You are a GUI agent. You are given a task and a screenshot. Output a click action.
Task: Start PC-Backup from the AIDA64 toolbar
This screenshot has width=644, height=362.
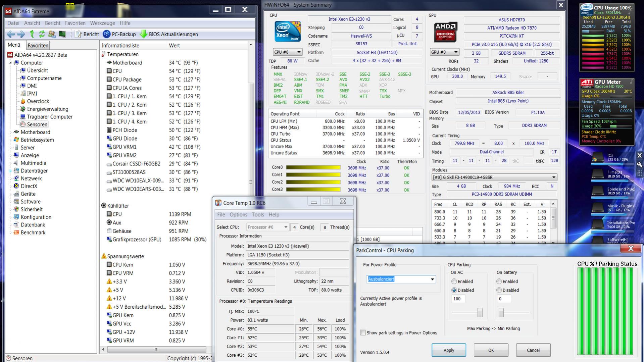click(x=119, y=34)
